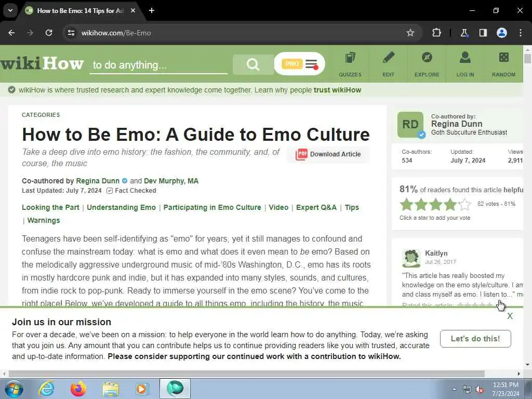Toggle the browser side panel icon
Image resolution: width=532 pixels, height=399 pixels.
coord(483,33)
